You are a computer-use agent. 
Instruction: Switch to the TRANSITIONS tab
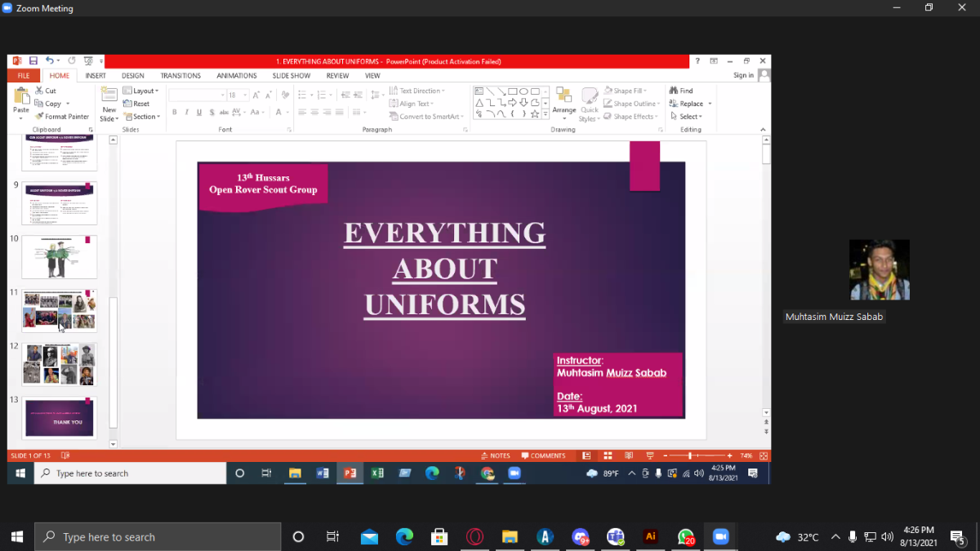(x=180, y=76)
